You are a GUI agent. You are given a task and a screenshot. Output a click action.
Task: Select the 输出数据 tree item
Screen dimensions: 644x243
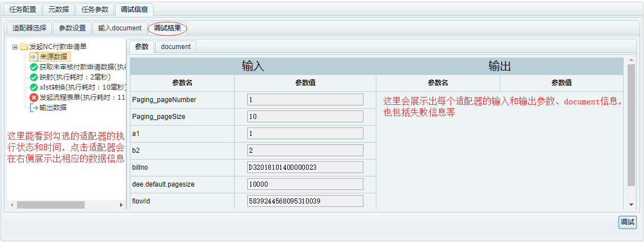53,108
